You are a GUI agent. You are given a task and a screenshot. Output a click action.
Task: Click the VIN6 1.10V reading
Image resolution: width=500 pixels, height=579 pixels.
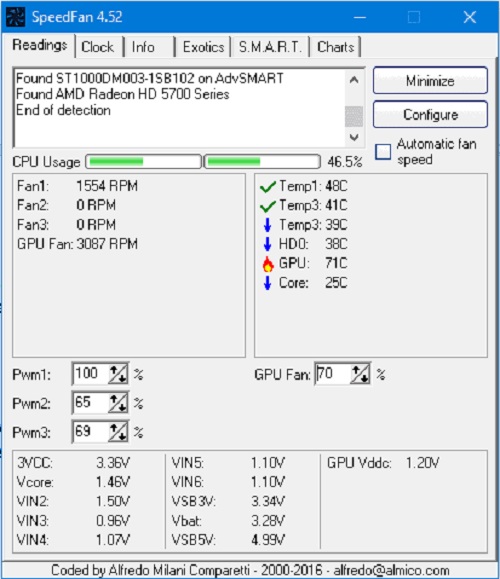coord(228,482)
